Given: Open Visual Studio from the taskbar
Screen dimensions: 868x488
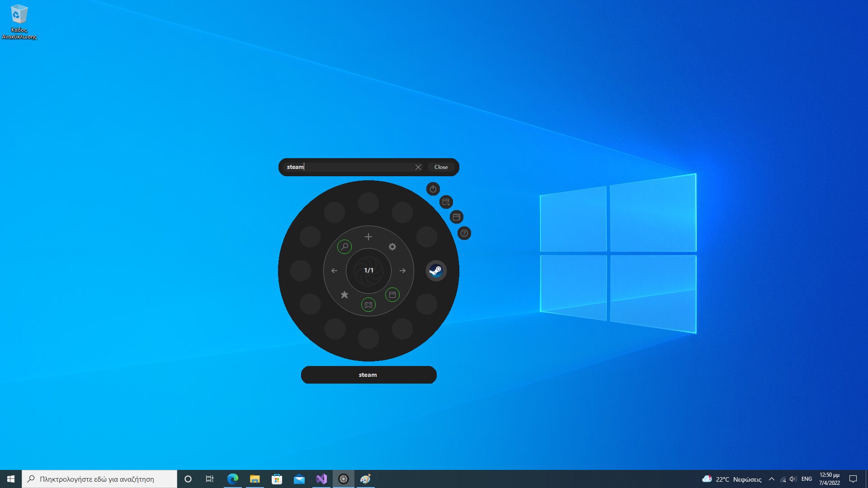Looking at the screenshot, I should (x=321, y=479).
